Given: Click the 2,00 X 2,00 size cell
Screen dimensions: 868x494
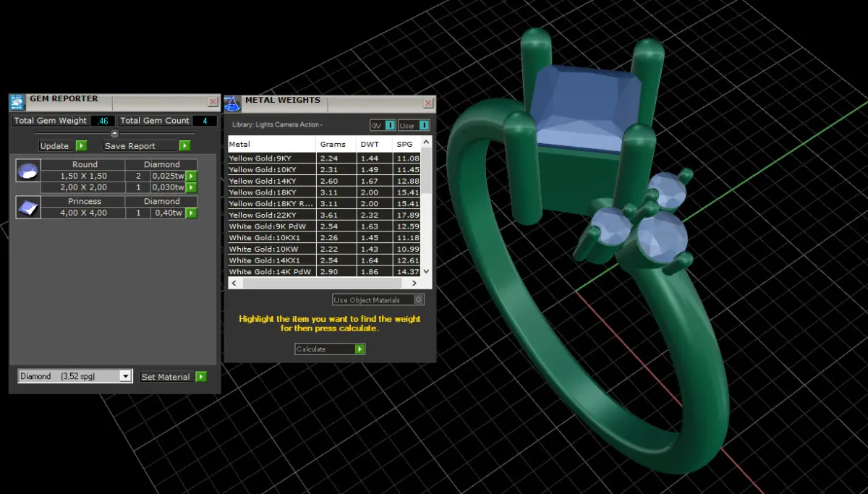Looking at the screenshot, I should click(x=84, y=187).
